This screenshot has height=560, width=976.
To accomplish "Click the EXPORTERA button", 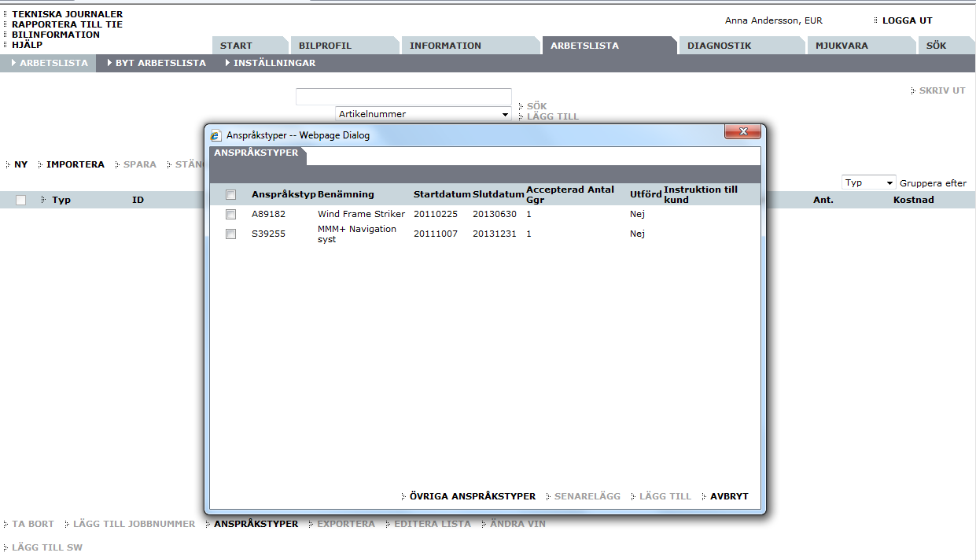I will (x=345, y=524).
